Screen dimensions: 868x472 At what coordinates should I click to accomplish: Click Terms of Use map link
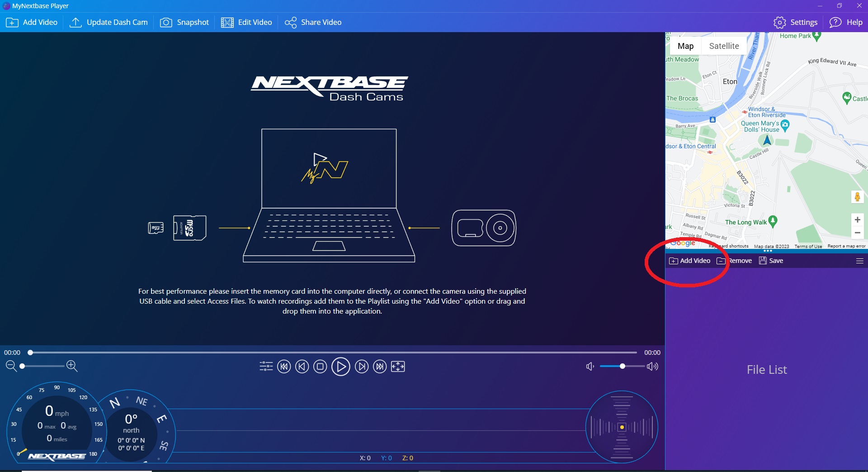(x=808, y=246)
